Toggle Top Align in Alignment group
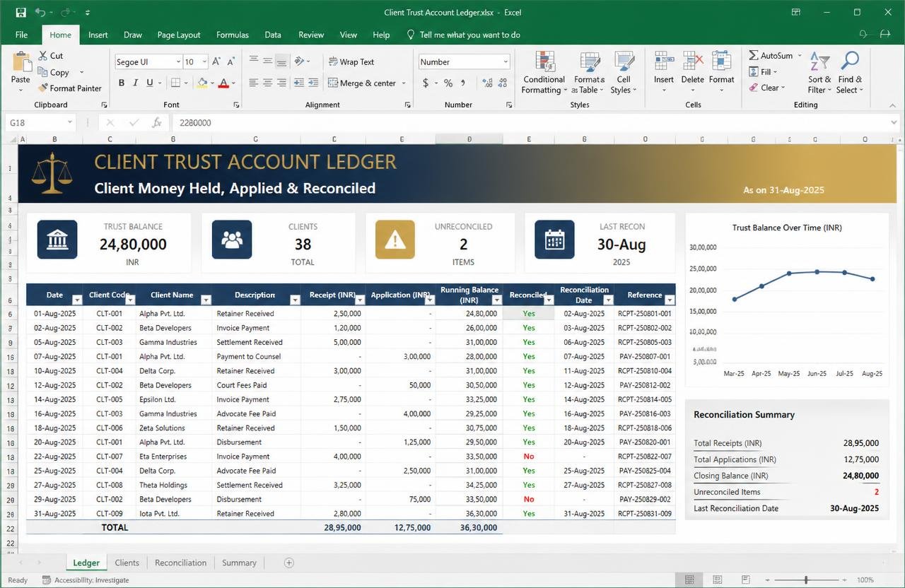 pyautogui.click(x=252, y=61)
